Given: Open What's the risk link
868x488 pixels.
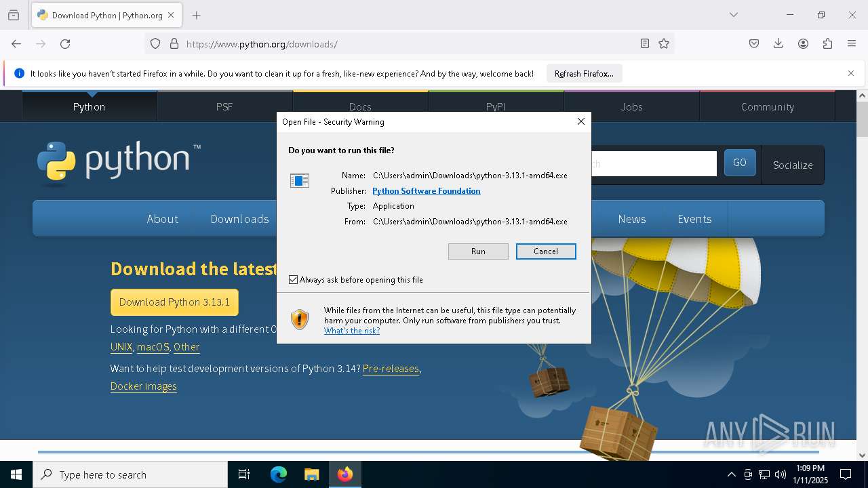Looking at the screenshot, I should pos(352,331).
